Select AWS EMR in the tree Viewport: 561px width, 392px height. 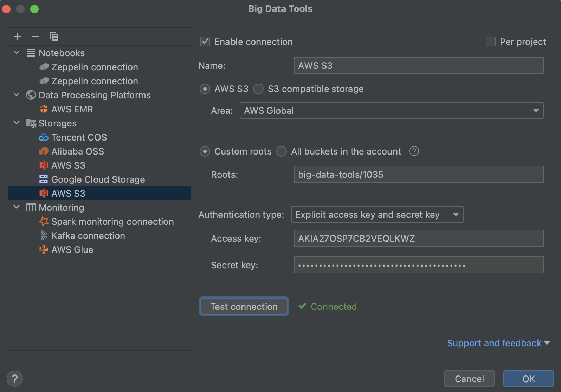(72, 109)
